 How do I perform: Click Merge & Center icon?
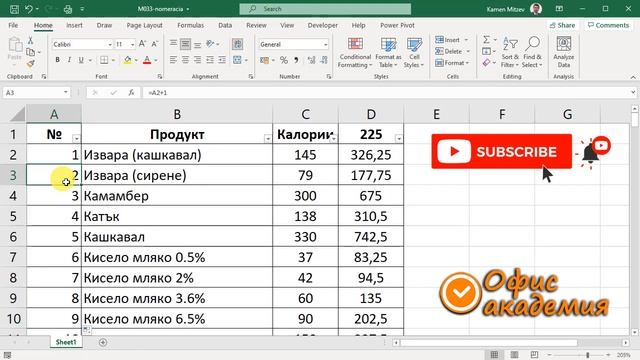tap(237, 60)
